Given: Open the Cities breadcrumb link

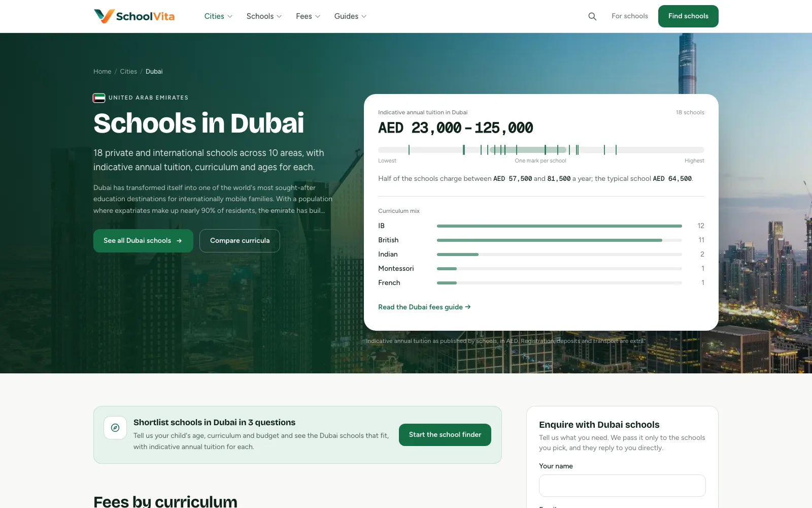Looking at the screenshot, I should pos(128,72).
